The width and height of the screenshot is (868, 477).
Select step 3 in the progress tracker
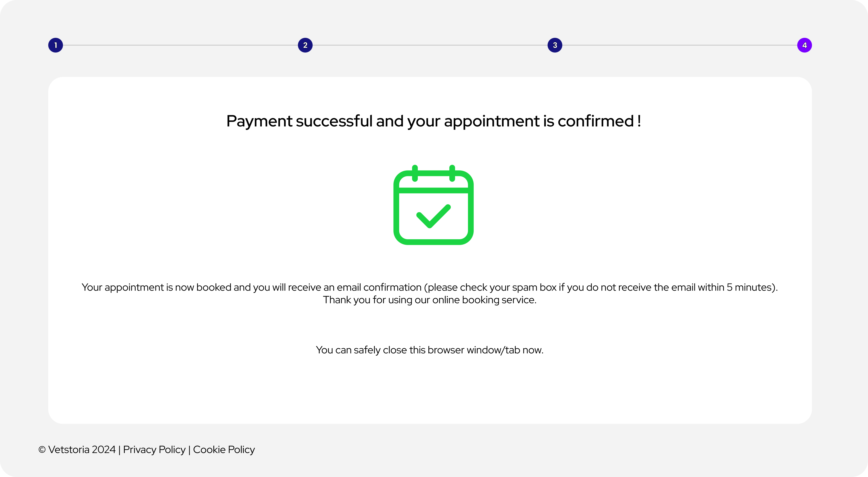point(555,45)
